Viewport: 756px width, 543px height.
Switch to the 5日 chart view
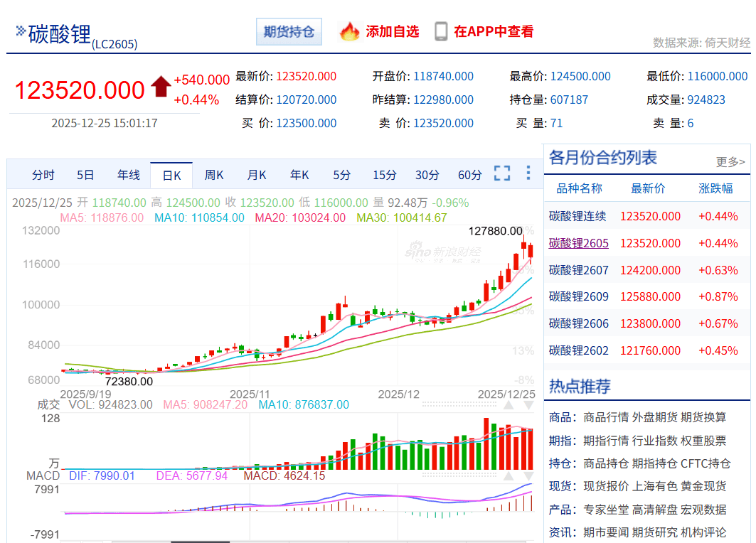[85, 175]
